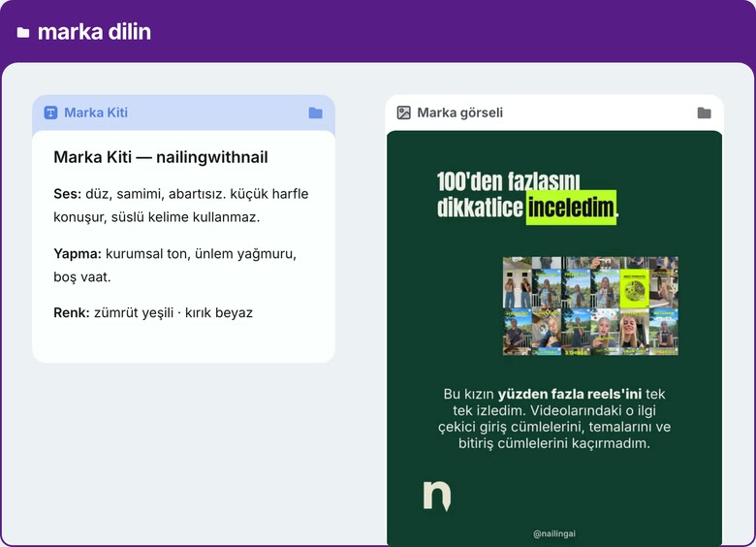Click the "n" logo on the brand image

click(x=437, y=496)
